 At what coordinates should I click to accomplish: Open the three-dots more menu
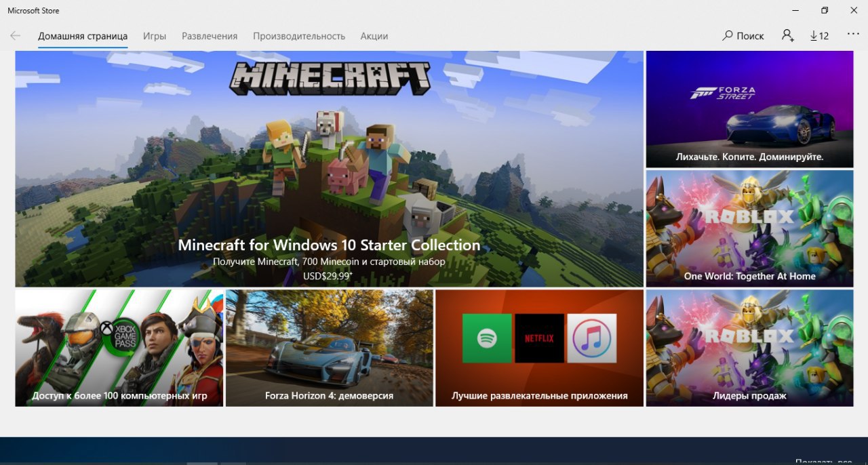pos(853,35)
